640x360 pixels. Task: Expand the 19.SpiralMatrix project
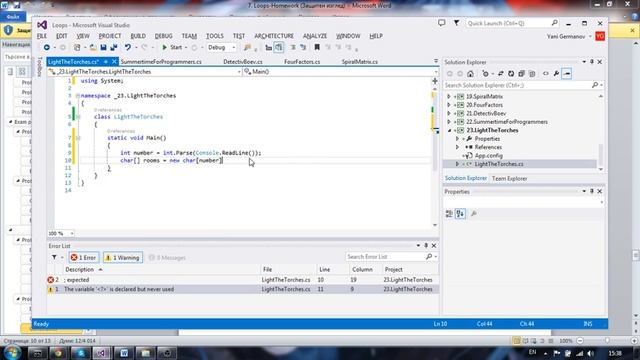pyautogui.click(x=449, y=96)
